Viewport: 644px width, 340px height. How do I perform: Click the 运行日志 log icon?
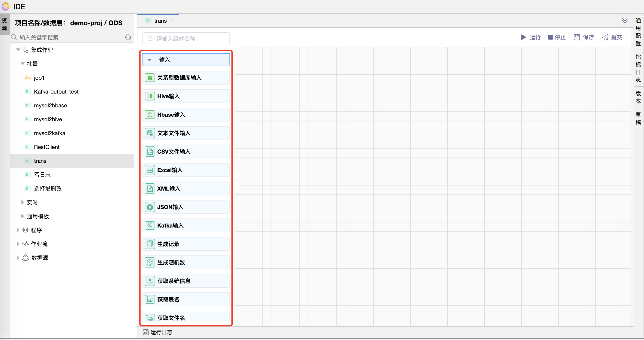[146, 332]
